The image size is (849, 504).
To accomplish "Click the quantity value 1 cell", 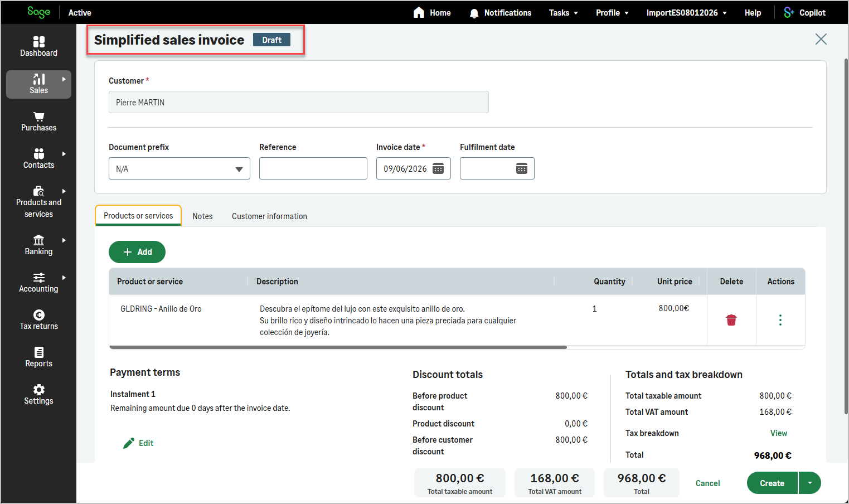I will click(594, 309).
